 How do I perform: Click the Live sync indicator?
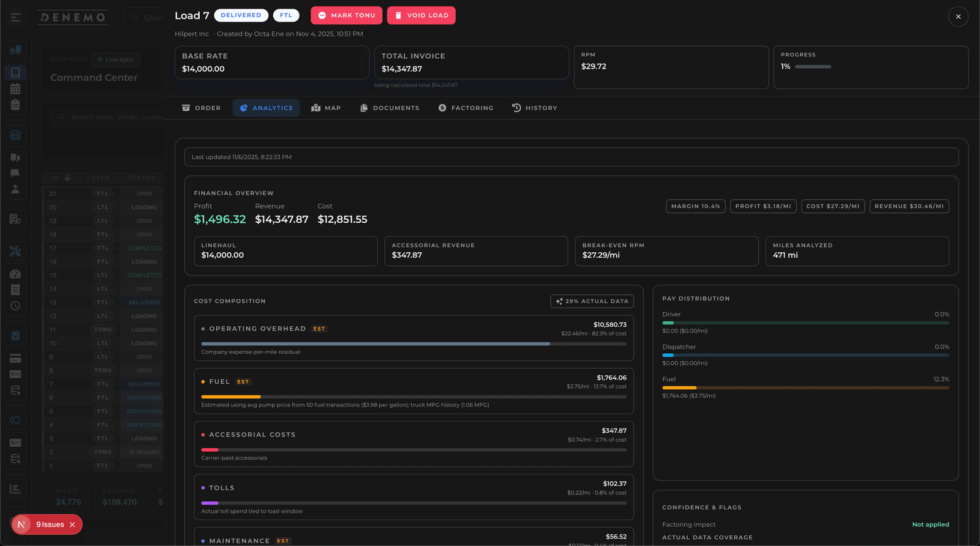click(x=116, y=59)
